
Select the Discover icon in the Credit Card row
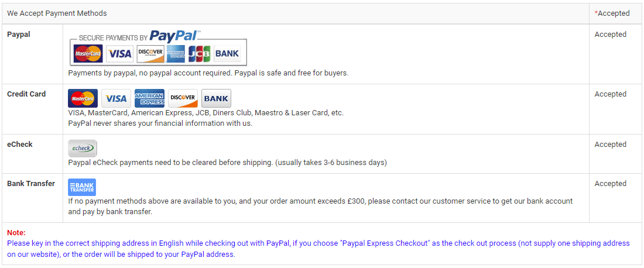tap(183, 98)
